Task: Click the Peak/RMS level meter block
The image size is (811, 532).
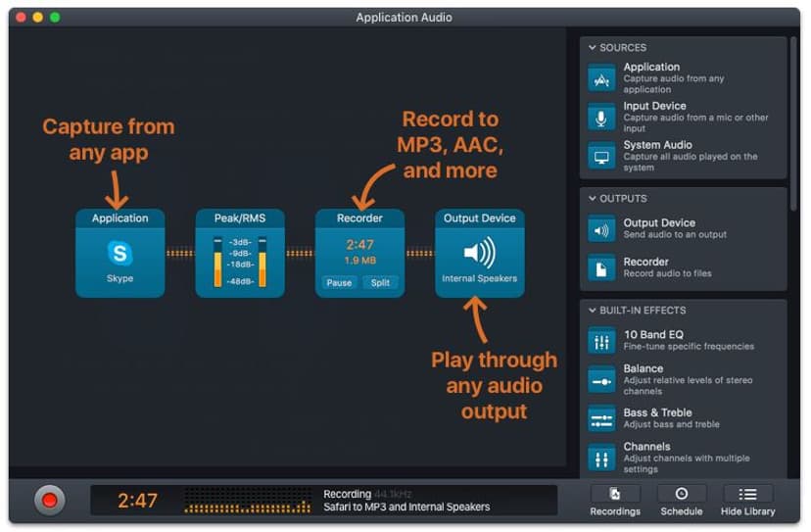Action: coord(240,253)
